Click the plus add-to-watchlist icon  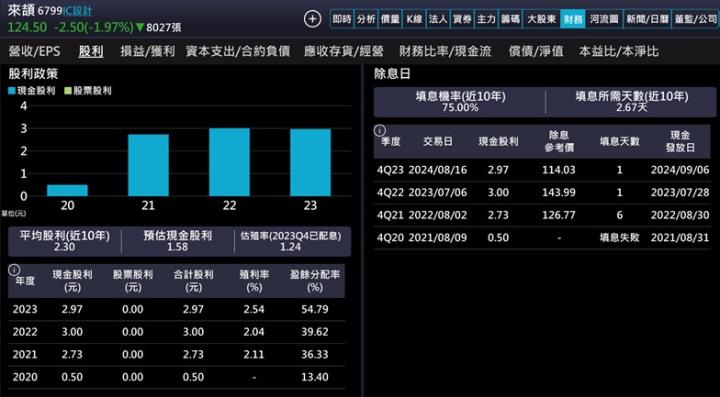point(312,19)
